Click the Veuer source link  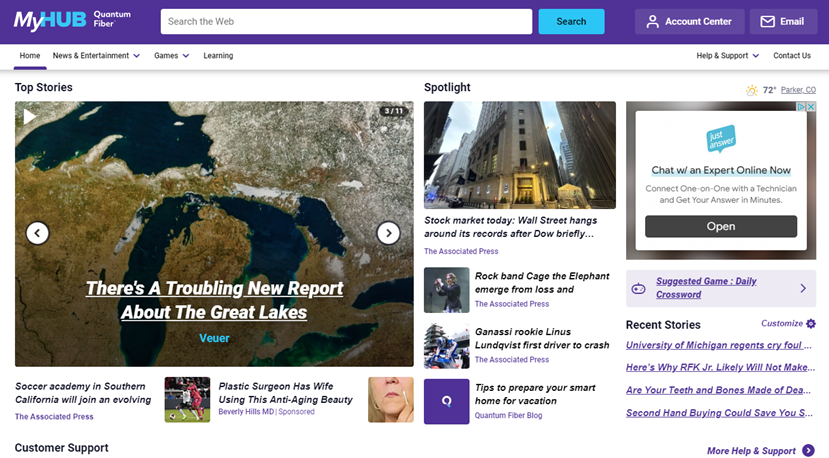click(x=214, y=338)
